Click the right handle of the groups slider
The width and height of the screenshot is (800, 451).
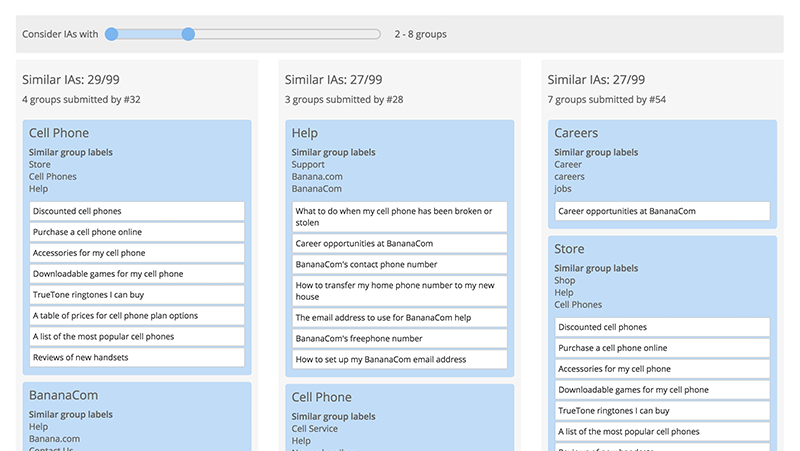click(x=188, y=34)
